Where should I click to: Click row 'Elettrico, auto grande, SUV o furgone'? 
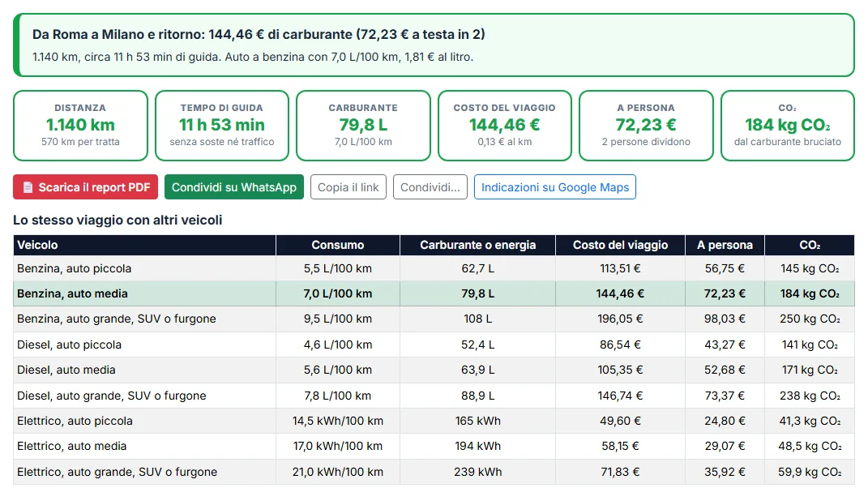tap(434, 472)
